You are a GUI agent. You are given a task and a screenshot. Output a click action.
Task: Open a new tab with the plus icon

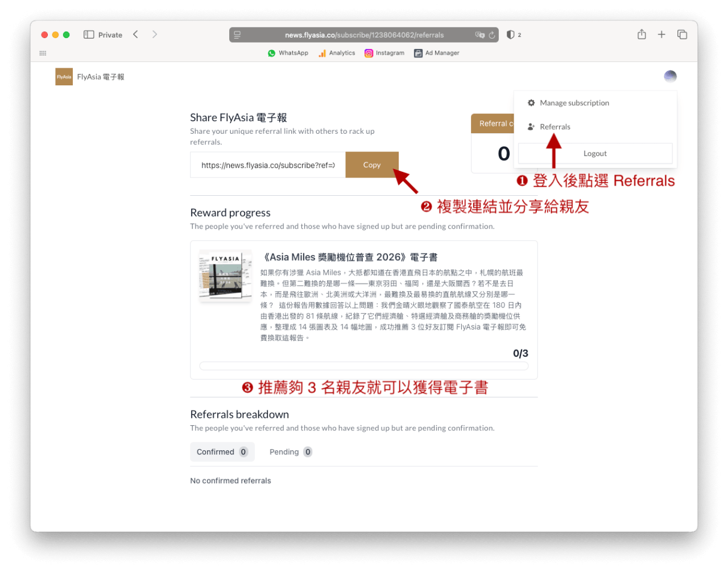[661, 35]
